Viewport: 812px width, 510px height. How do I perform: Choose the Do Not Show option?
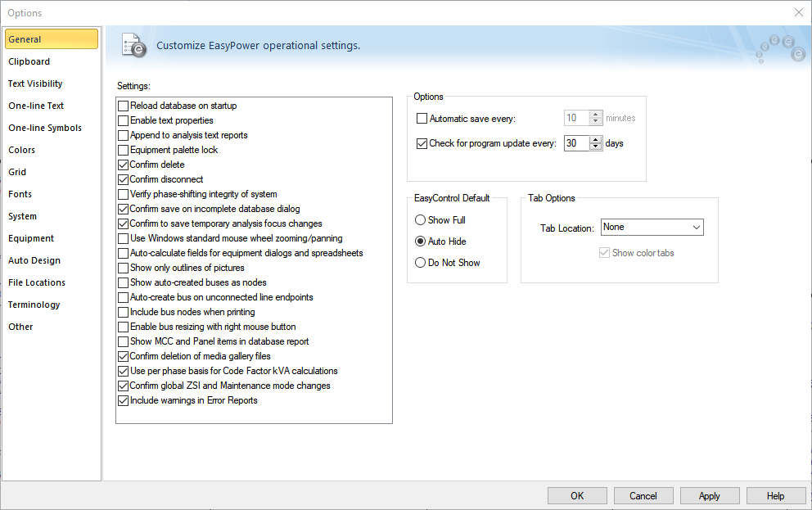[x=421, y=263]
